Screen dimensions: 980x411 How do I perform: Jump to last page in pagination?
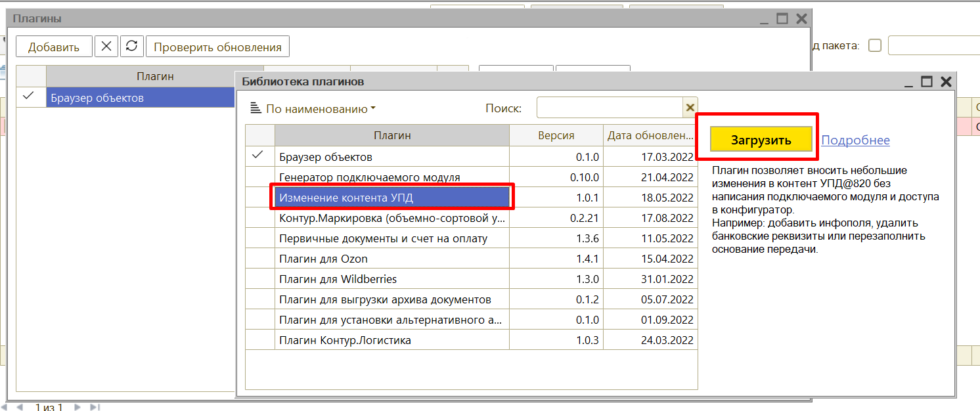coord(95,407)
